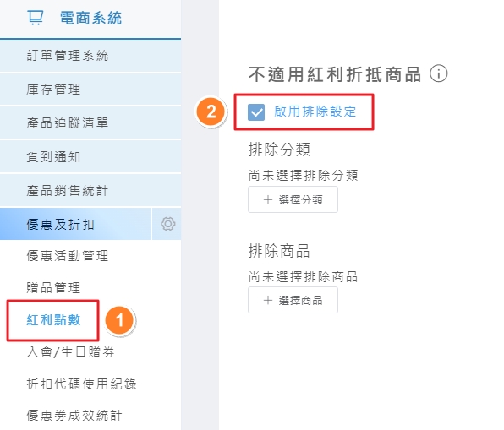This screenshot has height=430, width=504.
Task: Collapse the 優惠及折扣 menu section
Action: [75, 224]
